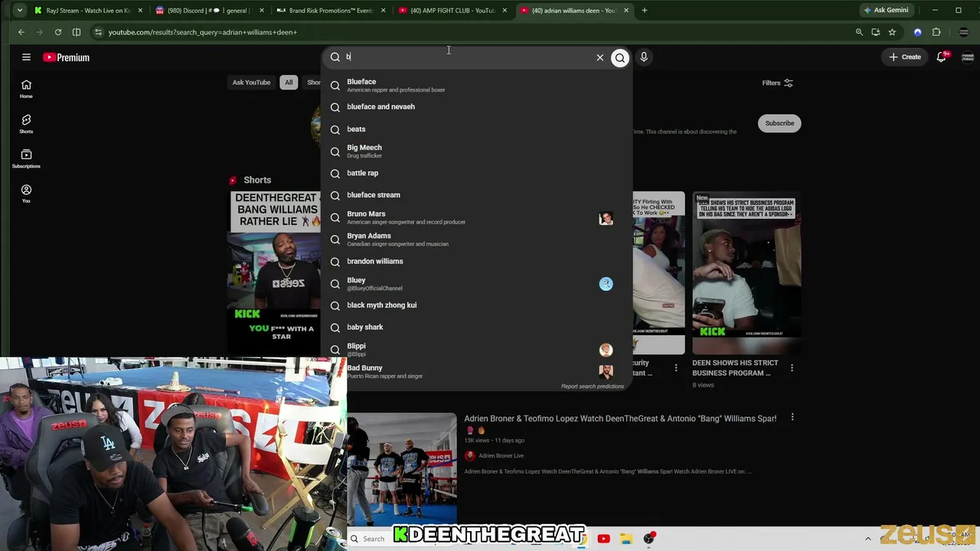
Task: Open Shorts in the YouTube sidebar
Action: [26, 124]
